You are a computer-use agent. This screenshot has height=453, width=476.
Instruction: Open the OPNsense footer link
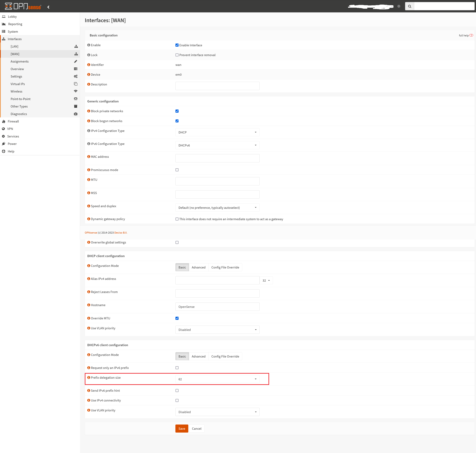pos(91,233)
